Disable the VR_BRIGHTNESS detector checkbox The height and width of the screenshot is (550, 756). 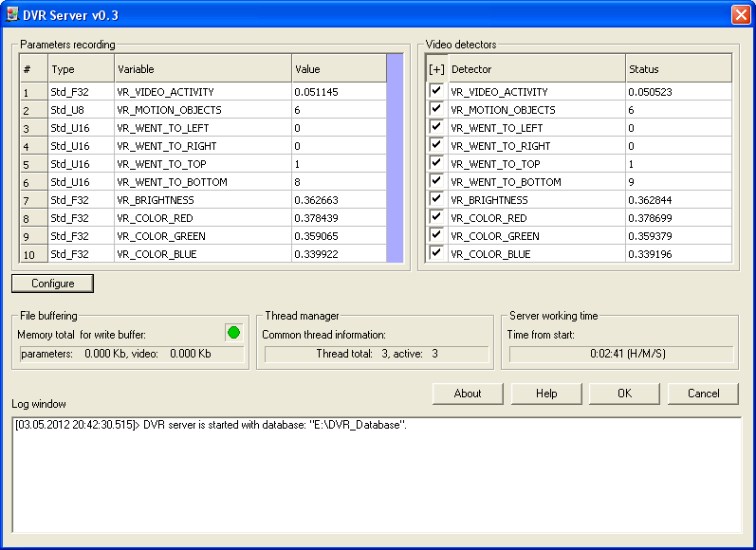point(436,199)
